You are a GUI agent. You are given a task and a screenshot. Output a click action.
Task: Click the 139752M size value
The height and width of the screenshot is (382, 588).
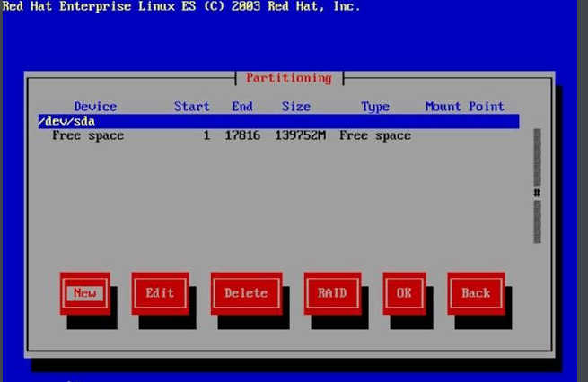point(301,135)
